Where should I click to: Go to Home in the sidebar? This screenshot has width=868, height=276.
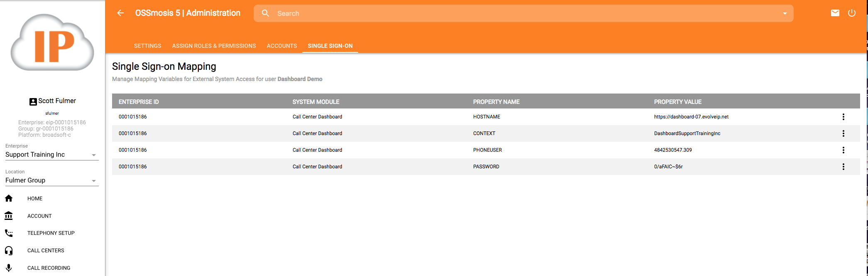click(35, 199)
